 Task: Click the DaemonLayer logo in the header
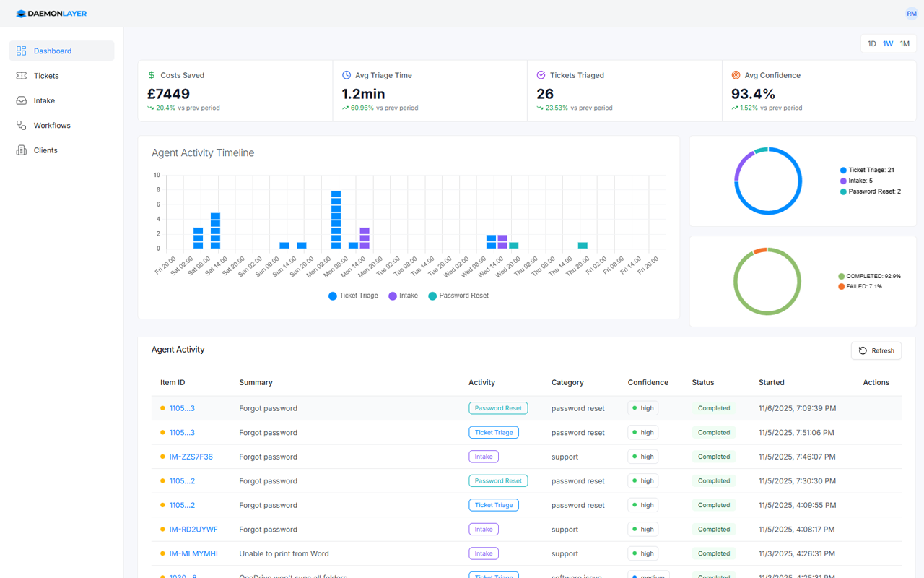coord(51,13)
